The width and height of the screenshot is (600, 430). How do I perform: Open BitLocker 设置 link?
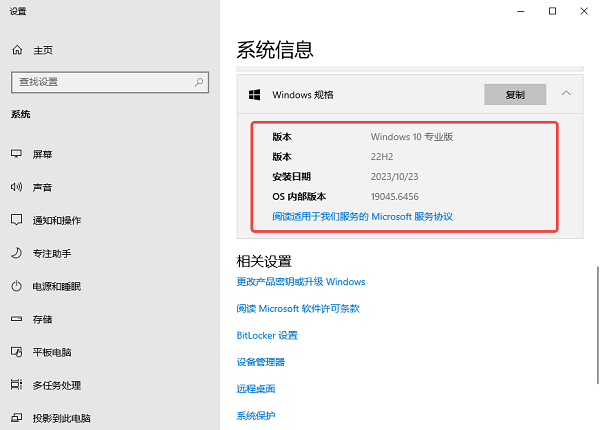tap(267, 336)
